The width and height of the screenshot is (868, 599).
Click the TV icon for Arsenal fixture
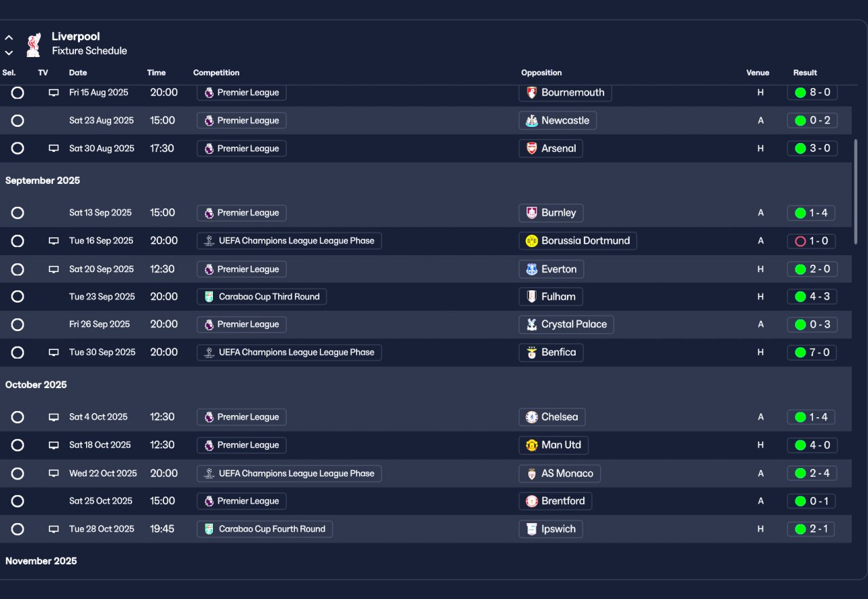(x=54, y=149)
